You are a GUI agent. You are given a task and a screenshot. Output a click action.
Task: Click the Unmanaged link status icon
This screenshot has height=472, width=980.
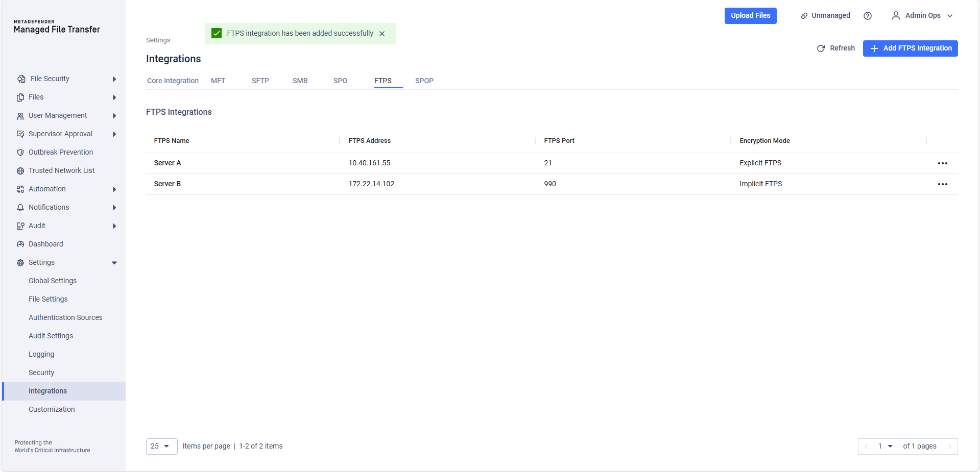(x=804, y=16)
